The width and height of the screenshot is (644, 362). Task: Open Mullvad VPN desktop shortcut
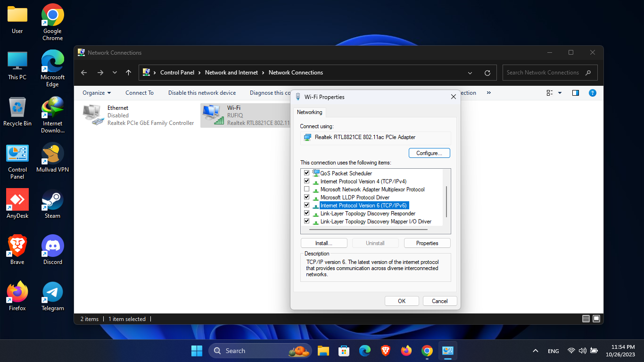pyautogui.click(x=53, y=154)
